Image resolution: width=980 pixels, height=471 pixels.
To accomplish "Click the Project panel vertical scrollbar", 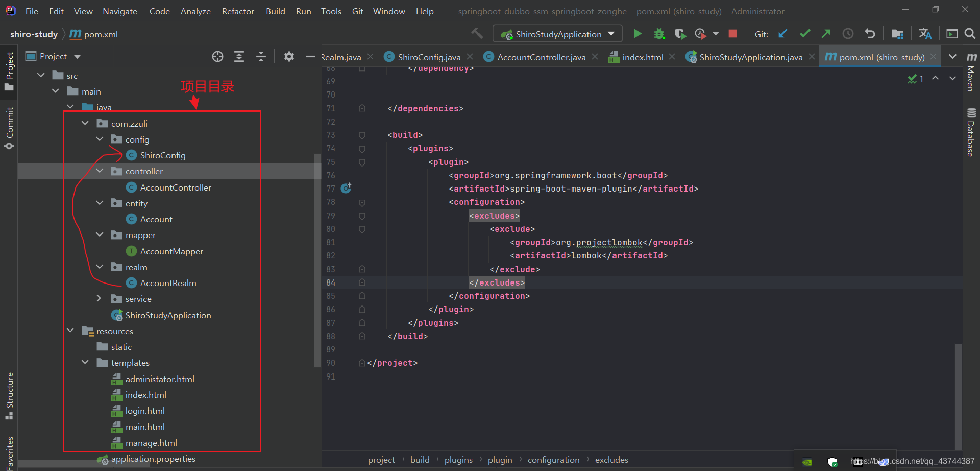I will pos(317,259).
